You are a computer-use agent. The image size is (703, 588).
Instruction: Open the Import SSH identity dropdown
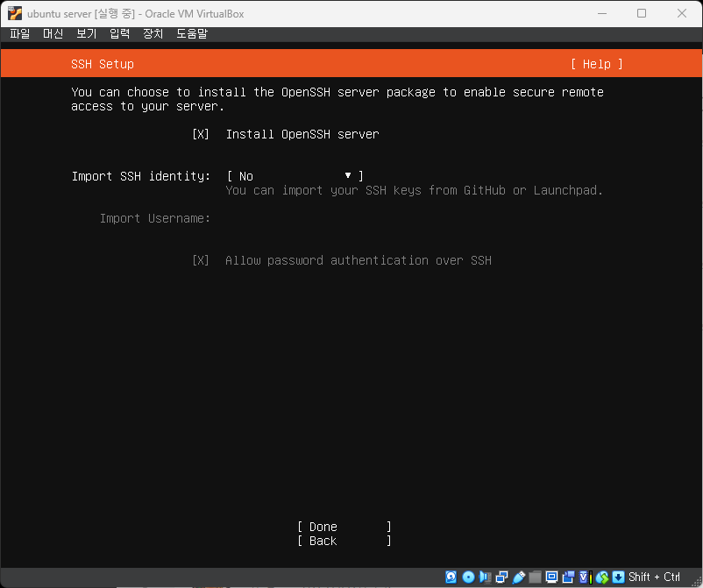[x=295, y=176]
